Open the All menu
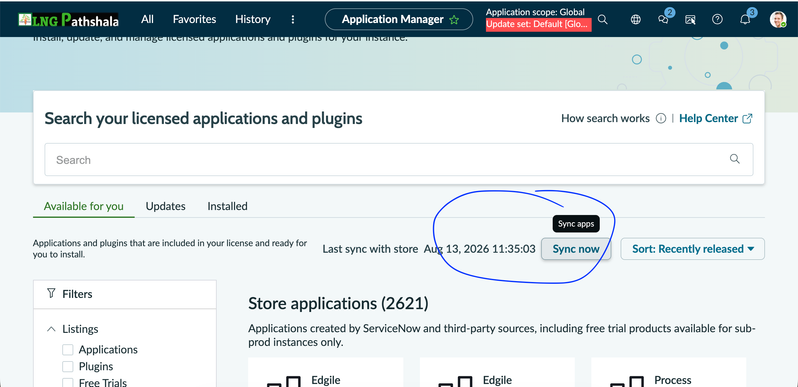 click(x=147, y=19)
